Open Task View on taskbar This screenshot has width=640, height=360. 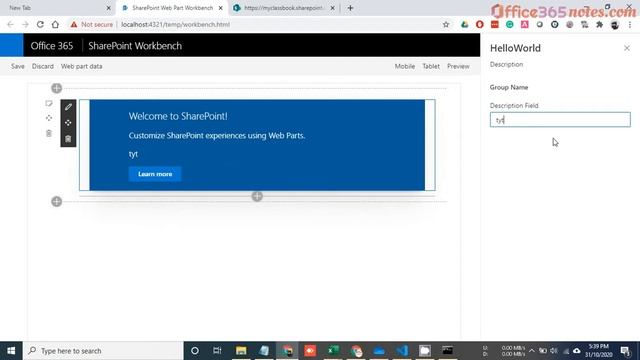[217, 351]
